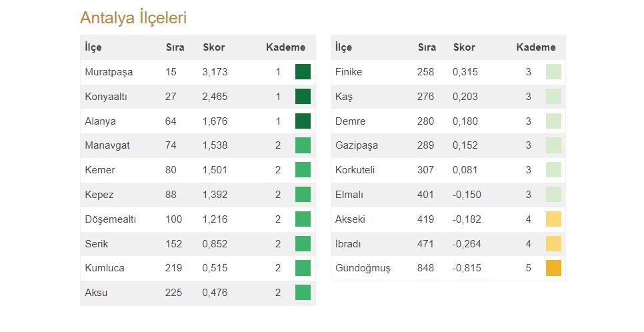Screen dimensions: 644x332
Task: Click the Elmalı score value -0,150
Action: tap(467, 195)
